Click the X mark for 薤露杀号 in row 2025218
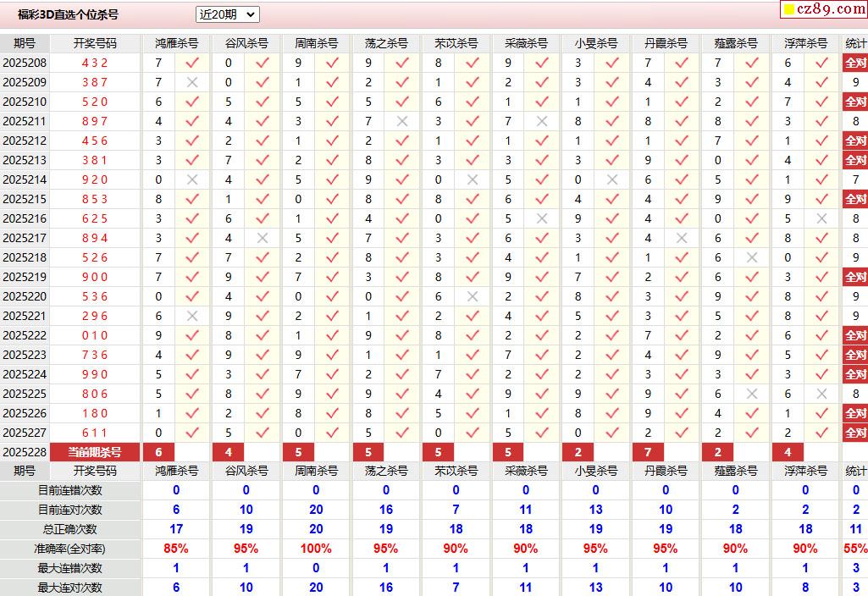The height and width of the screenshot is (596, 868). click(x=752, y=257)
